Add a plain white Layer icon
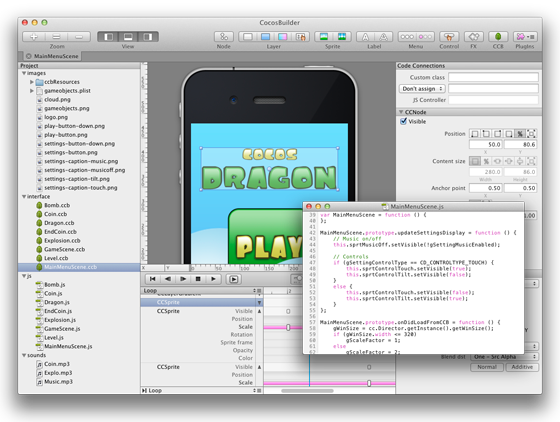The image size is (560, 422). [x=248, y=36]
